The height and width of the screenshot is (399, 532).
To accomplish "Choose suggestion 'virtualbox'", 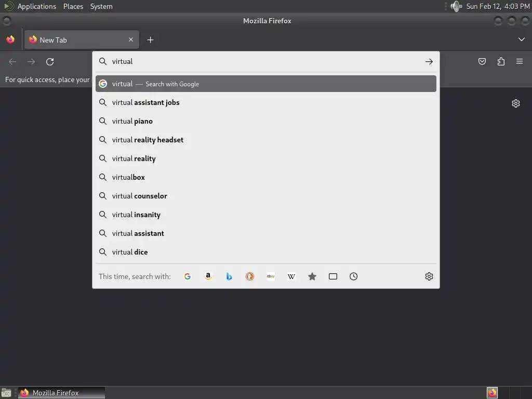I will (x=265, y=177).
